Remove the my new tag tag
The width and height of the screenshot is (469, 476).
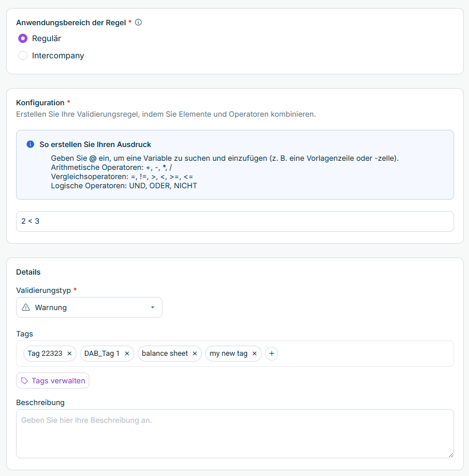pyautogui.click(x=255, y=354)
